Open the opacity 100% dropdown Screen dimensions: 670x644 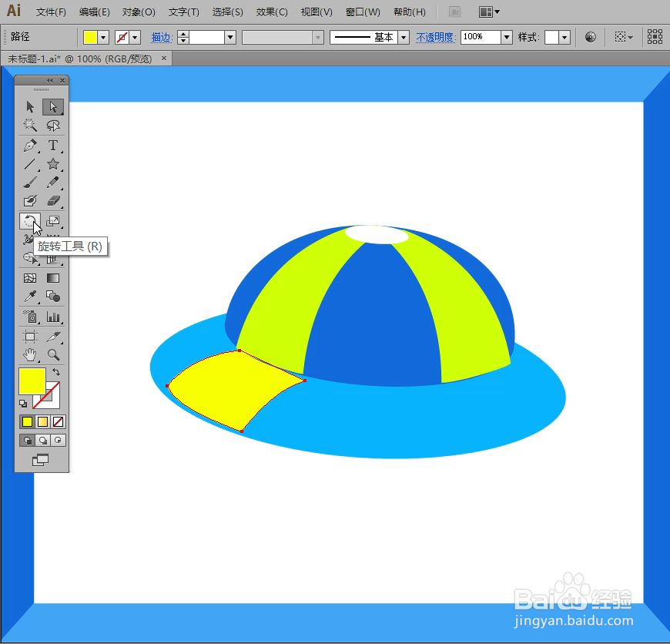(507, 38)
